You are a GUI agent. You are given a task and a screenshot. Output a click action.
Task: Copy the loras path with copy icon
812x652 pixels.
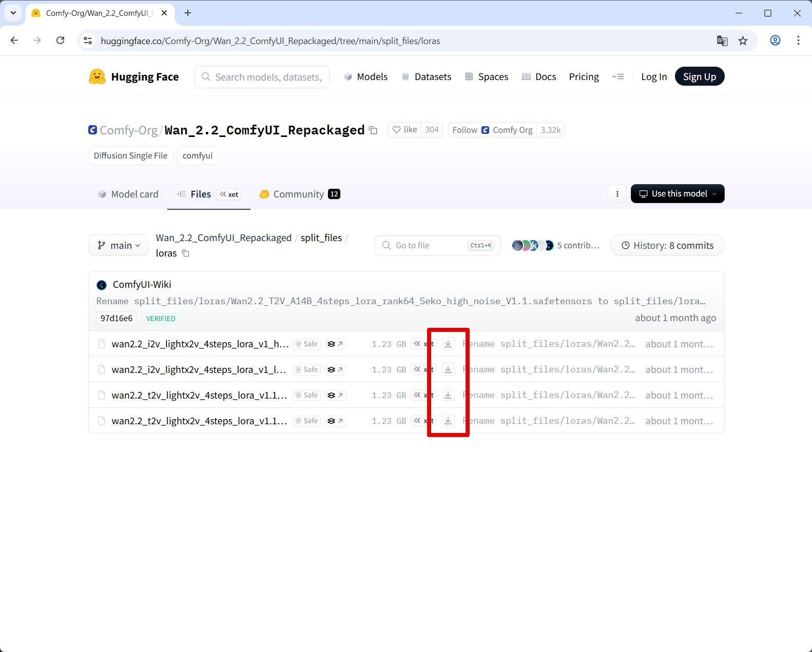(x=186, y=253)
